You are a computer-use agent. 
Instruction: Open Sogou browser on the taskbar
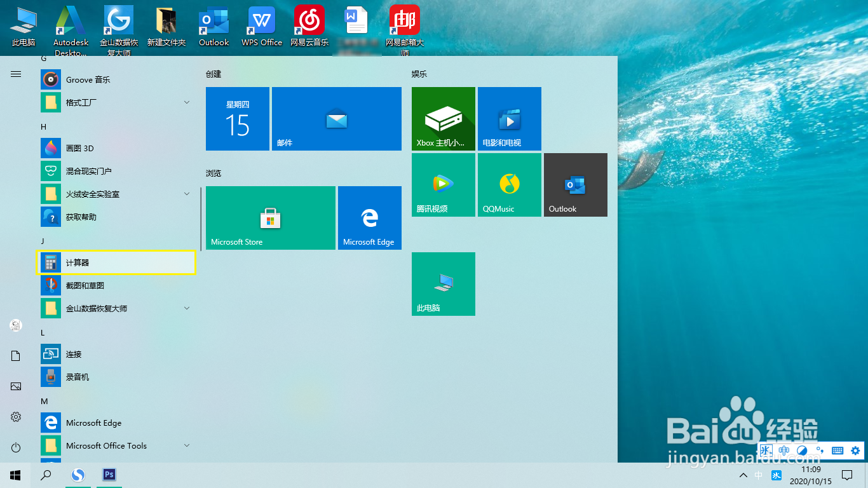pos(78,475)
